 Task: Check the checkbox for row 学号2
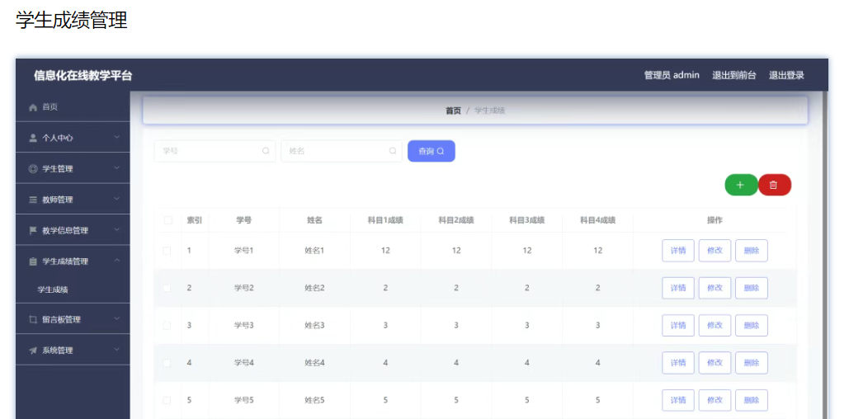[167, 288]
